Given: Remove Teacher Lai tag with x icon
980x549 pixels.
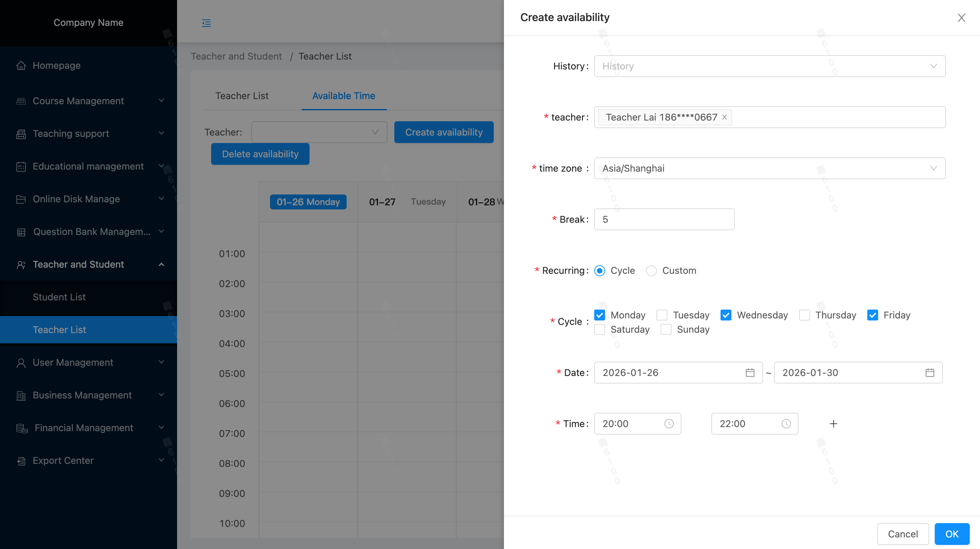Looking at the screenshot, I should click(x=724, y=117).
